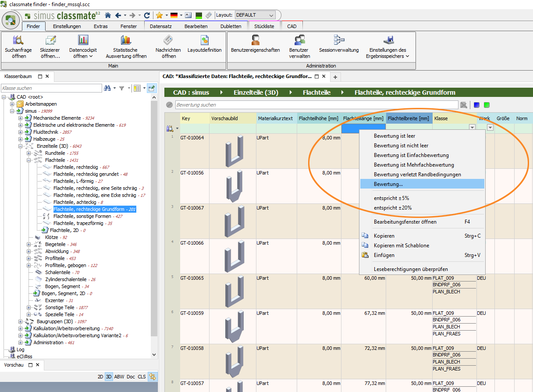Toggle the pin button in Klassenbaum toolbar
This screenshot has width=533, height=392.
pyautogui.click(x=151, y=88)
